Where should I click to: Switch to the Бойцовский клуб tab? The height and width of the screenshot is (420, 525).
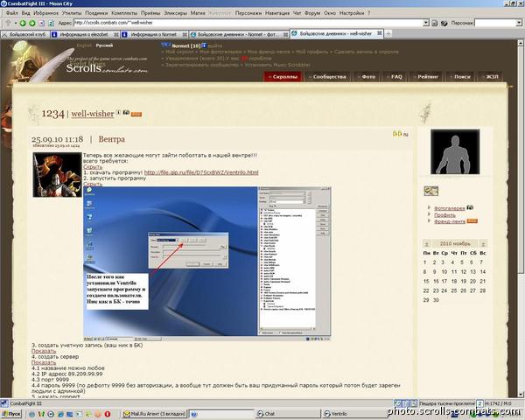(x=25, y=34)
